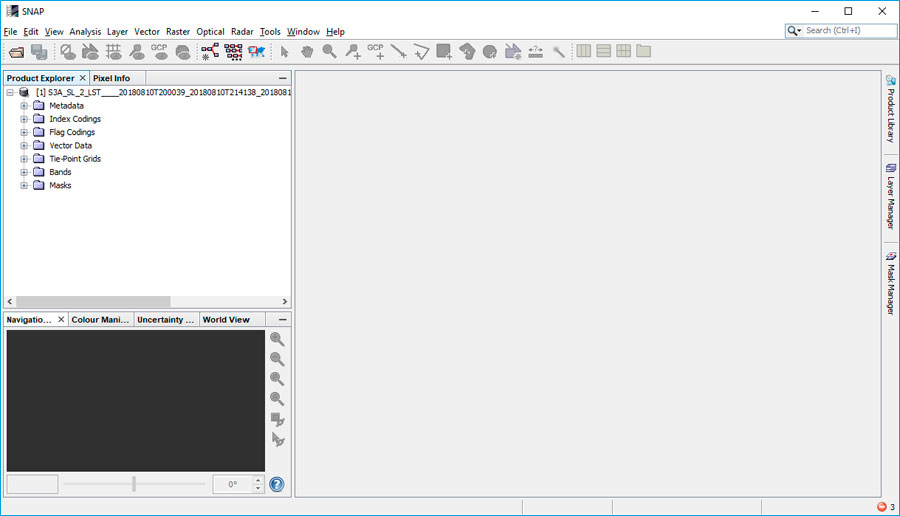Click the navigation zoom factor field
Screen dimensions: 900x516
32,484
